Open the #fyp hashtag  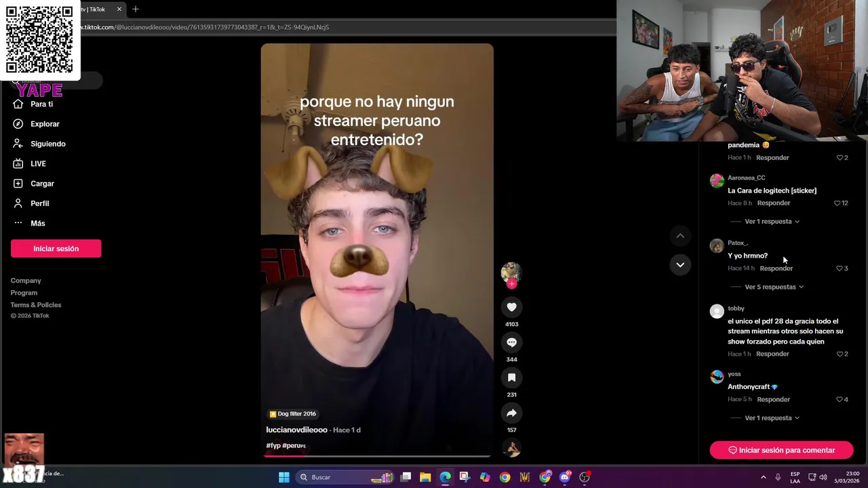coord(273,445)
